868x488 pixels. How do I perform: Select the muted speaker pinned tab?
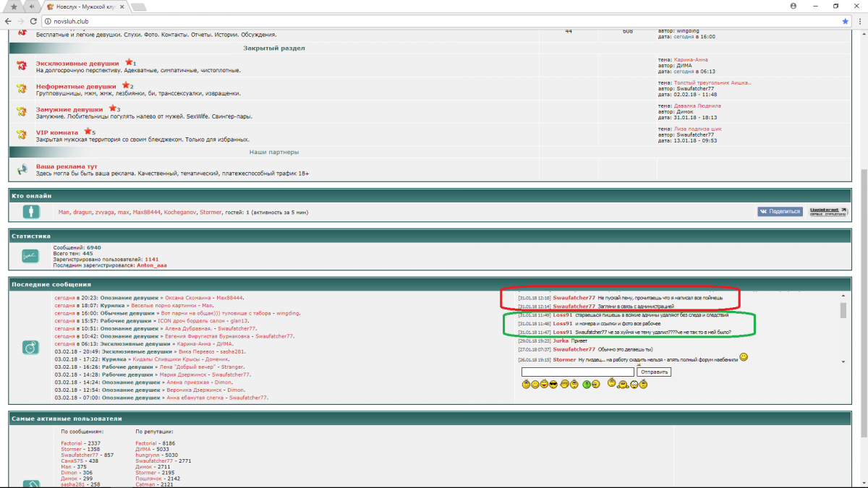[x=32, y=7]
